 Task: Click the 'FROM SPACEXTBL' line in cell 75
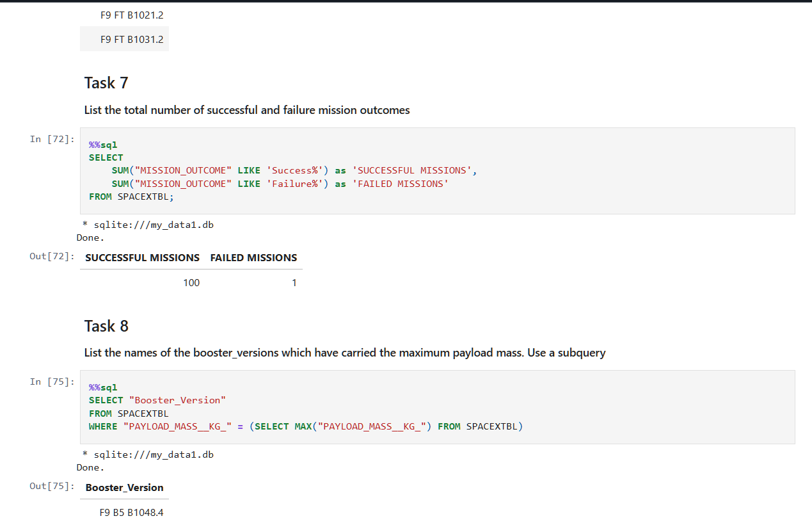129,414
